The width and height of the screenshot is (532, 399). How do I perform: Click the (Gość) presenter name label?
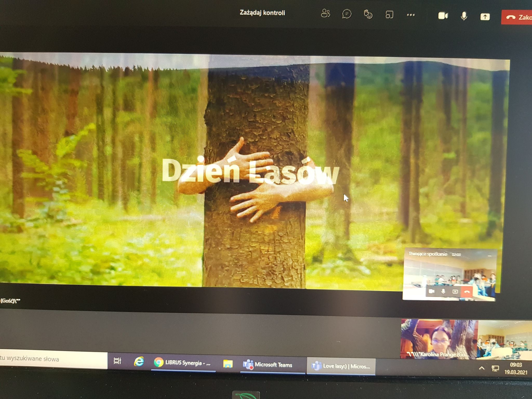coord(10,301)
